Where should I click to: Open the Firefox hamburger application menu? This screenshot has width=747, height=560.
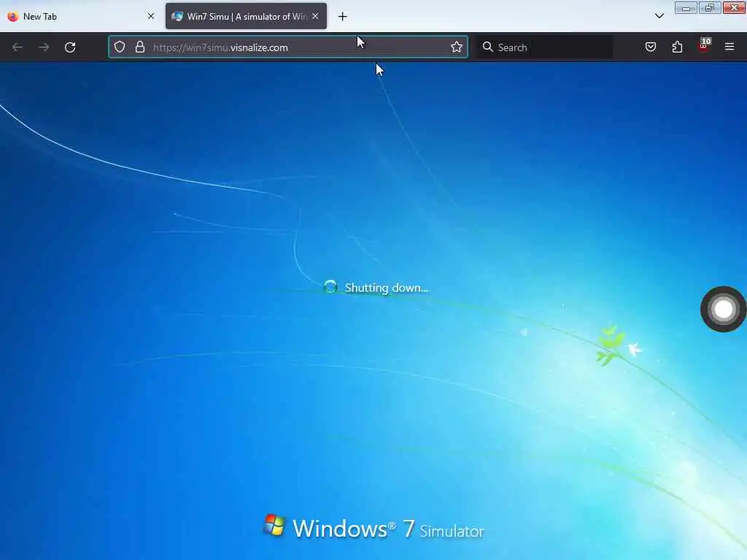729,47
